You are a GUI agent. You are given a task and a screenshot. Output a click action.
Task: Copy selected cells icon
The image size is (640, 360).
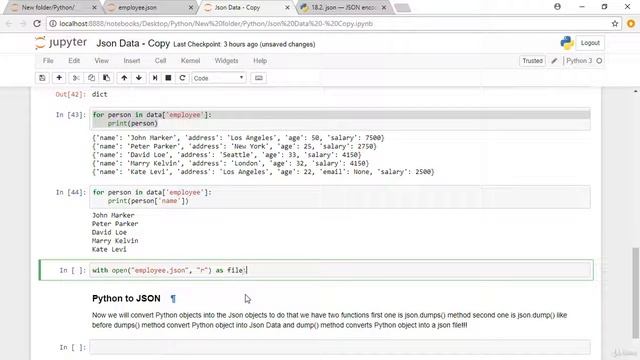coord(91,78)
